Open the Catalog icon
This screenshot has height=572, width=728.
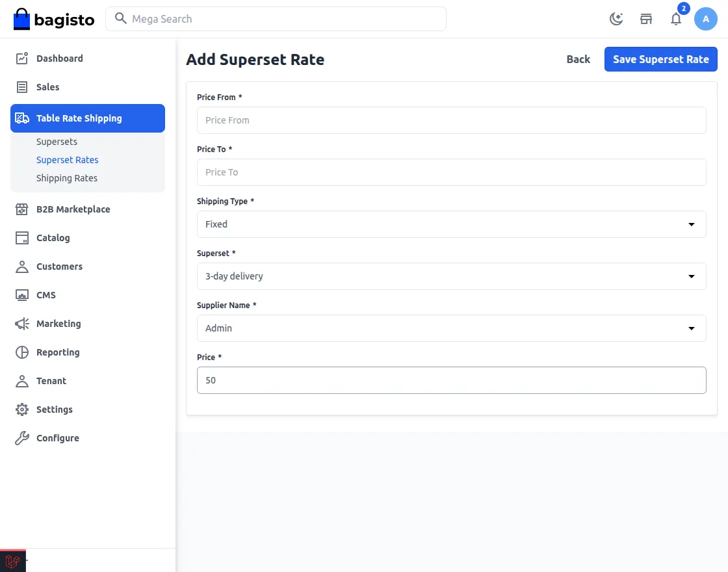[20, 237]
